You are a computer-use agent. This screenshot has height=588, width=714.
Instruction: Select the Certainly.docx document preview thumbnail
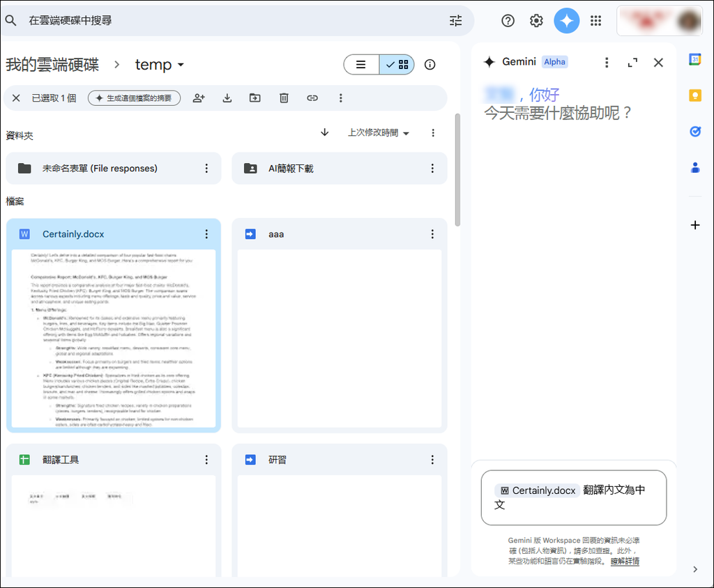click(114, 338)
